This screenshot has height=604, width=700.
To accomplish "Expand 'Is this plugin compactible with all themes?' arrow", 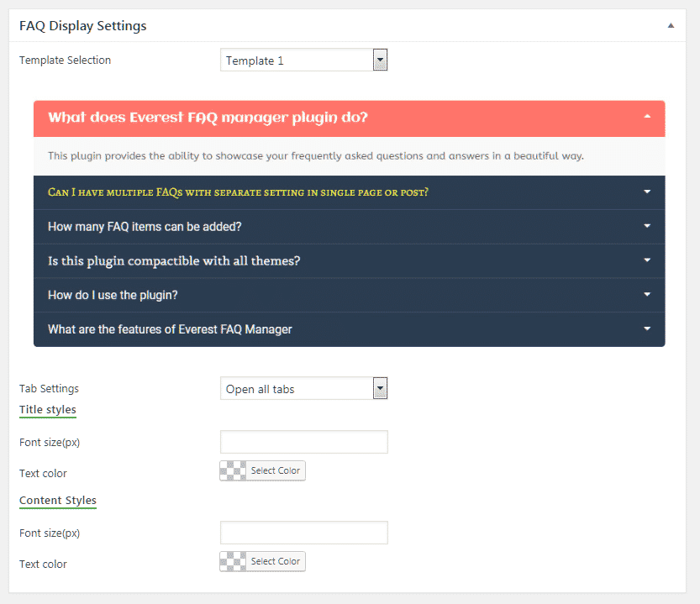I will point(647,260).
